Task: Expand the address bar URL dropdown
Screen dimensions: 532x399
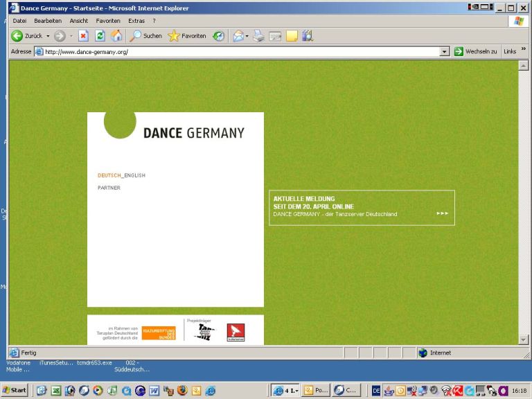Action: (x=445, y=51)
